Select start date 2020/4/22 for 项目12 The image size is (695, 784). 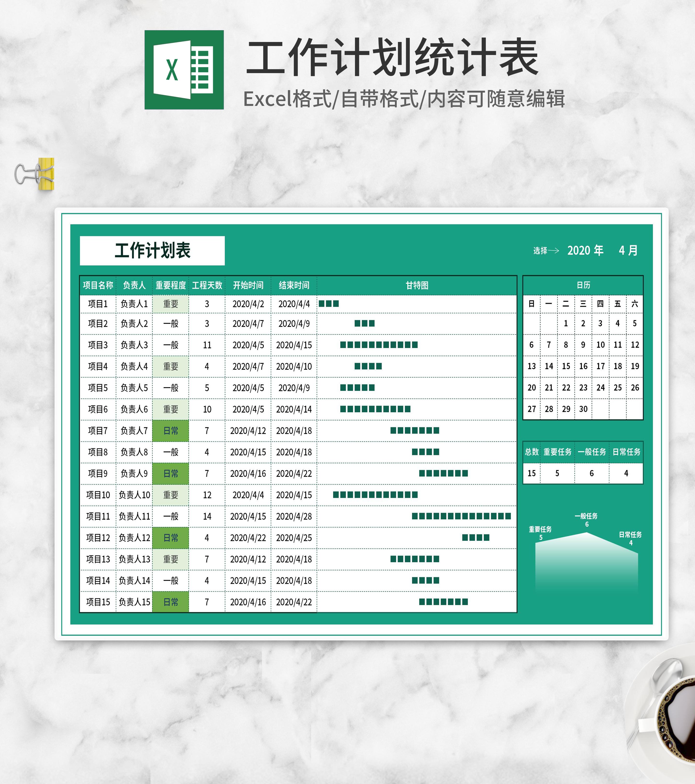[248, 538]
